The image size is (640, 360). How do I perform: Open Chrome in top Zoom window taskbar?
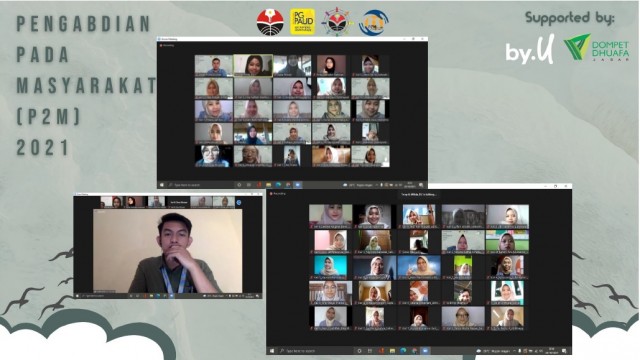pyautogui.click(x=288, y=185)
